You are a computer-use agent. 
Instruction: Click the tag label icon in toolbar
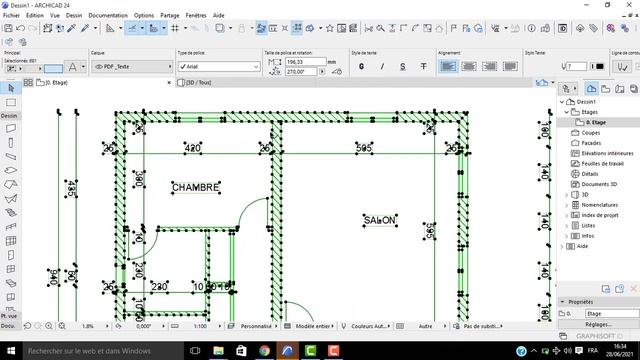click(593, 28)
